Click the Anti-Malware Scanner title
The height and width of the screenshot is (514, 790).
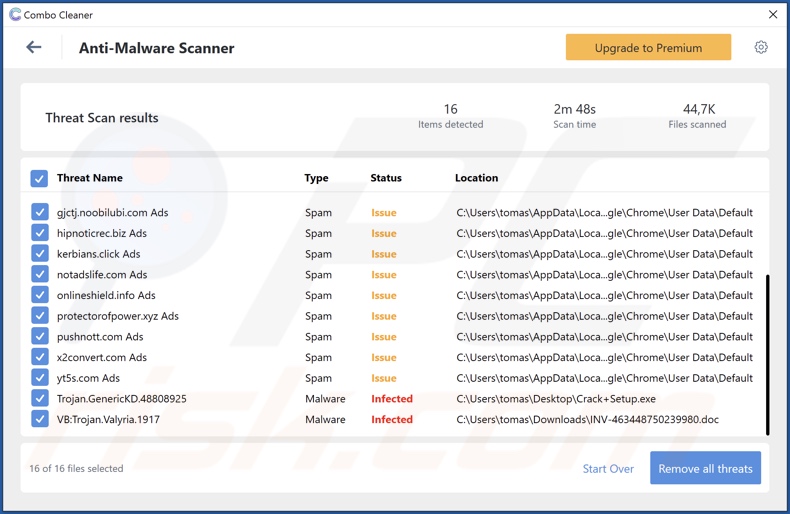tap(157, 48)
